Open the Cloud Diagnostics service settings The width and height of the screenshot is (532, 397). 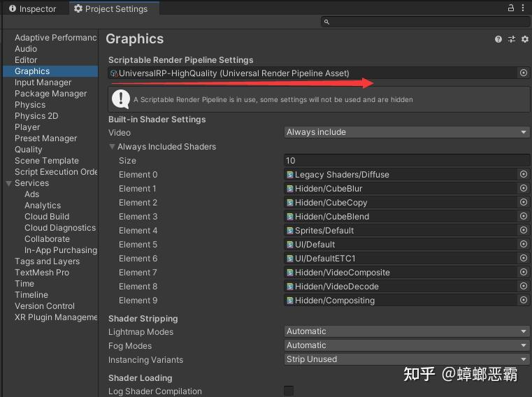point(60,228)
